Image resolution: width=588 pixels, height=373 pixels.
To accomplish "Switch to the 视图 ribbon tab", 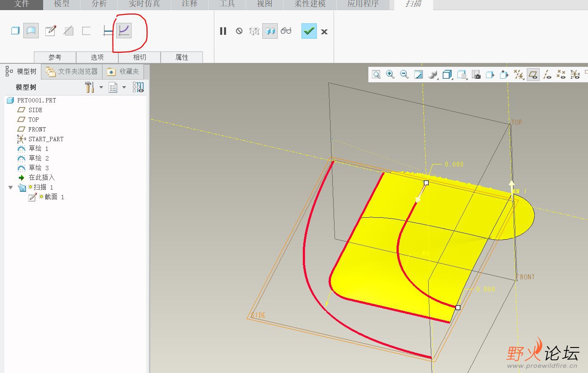I will pos(265,4).
